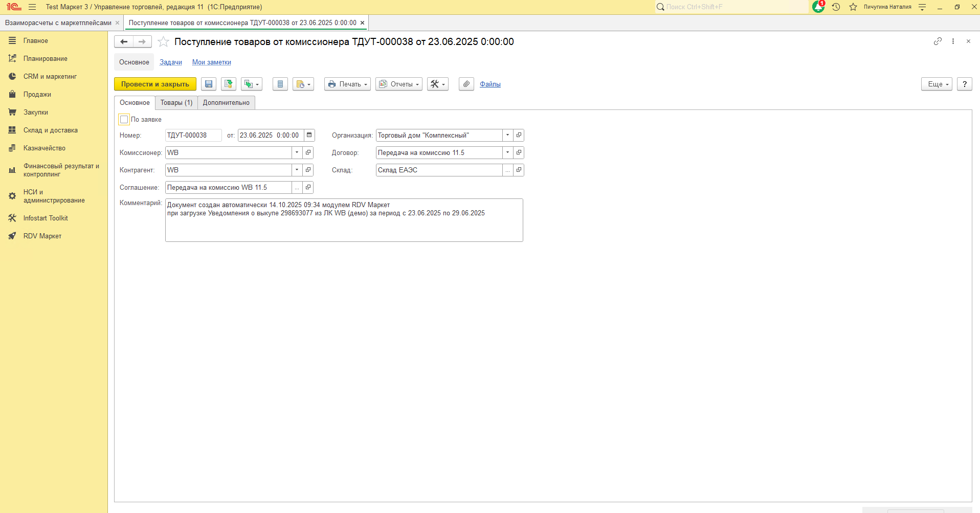
Task: Open the wrench tools dropdown
Action: (438, 84)
